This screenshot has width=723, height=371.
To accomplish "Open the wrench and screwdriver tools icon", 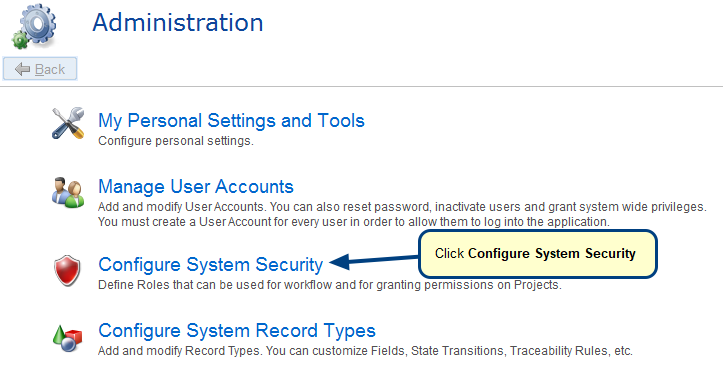I will click(67, 124).
